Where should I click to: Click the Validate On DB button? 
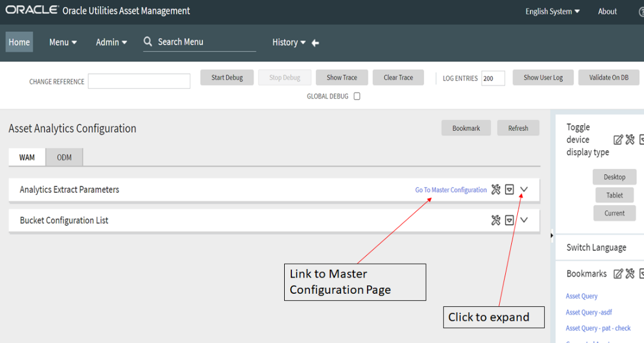tap(609, 77)
